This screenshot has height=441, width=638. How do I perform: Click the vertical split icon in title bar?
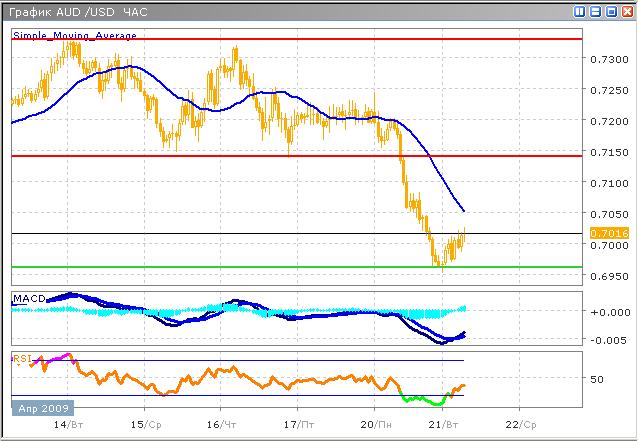click(x=580, y=11)
